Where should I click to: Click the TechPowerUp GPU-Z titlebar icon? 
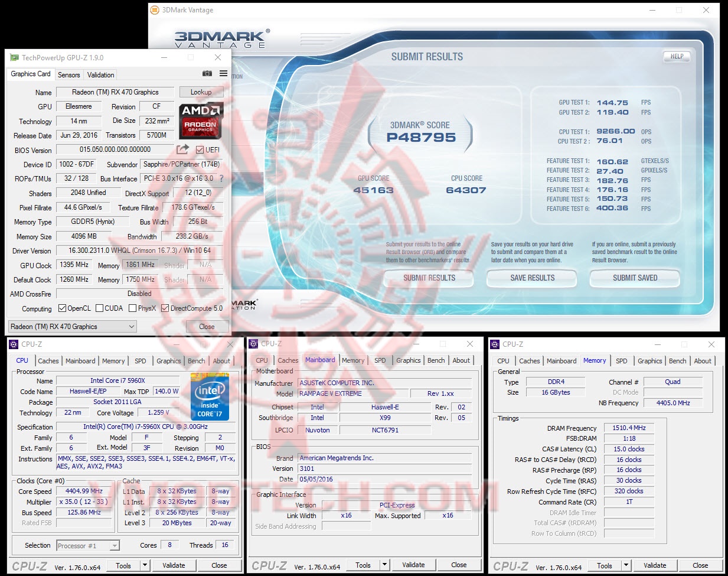tap(13, 57)
